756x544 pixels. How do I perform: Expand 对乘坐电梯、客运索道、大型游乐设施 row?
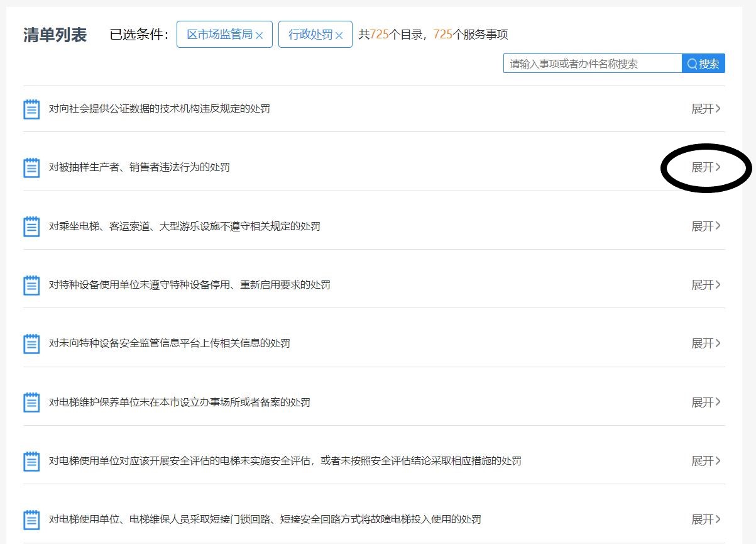point(706,226)
